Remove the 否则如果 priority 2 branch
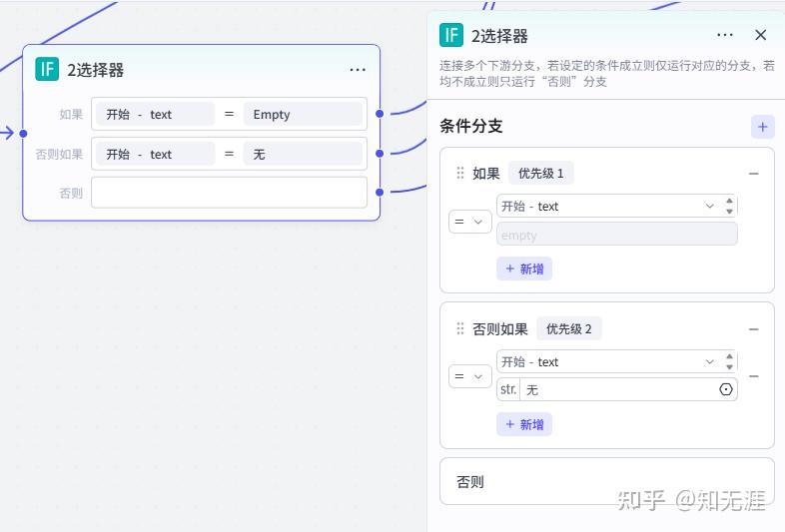The width and height of the screenshot is (785, 532). [753, 329]
